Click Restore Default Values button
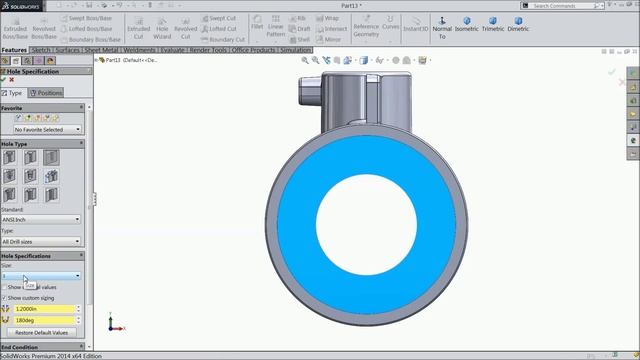 42,333
